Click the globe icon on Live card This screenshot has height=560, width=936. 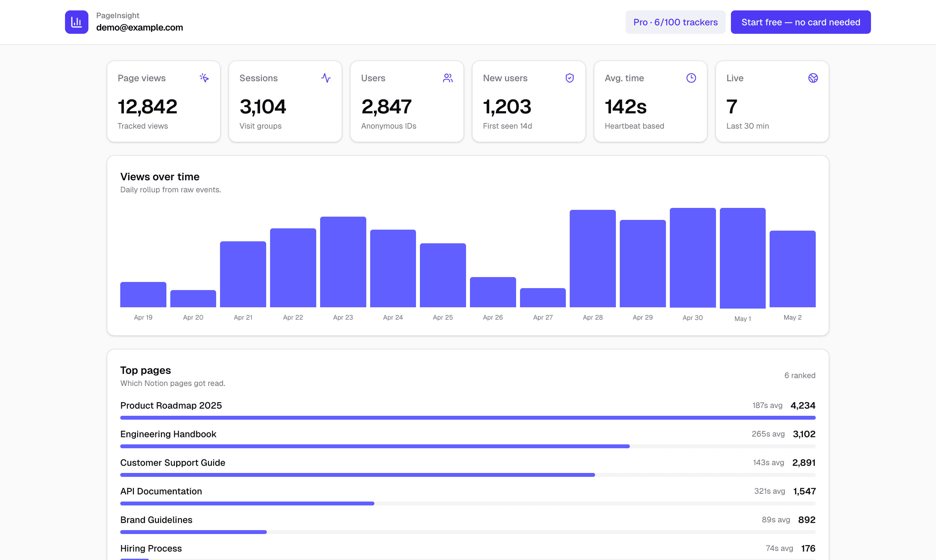point(813,78)
